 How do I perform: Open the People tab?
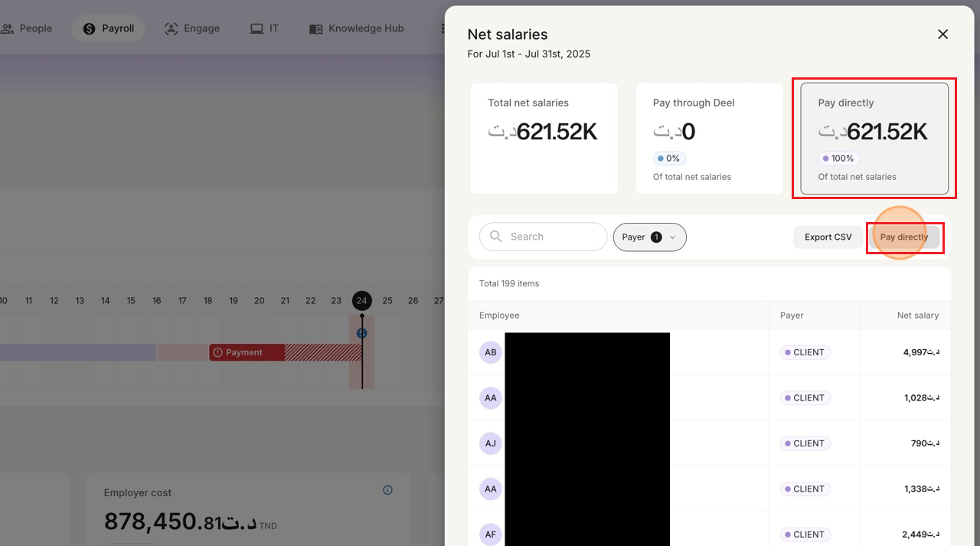27,28
